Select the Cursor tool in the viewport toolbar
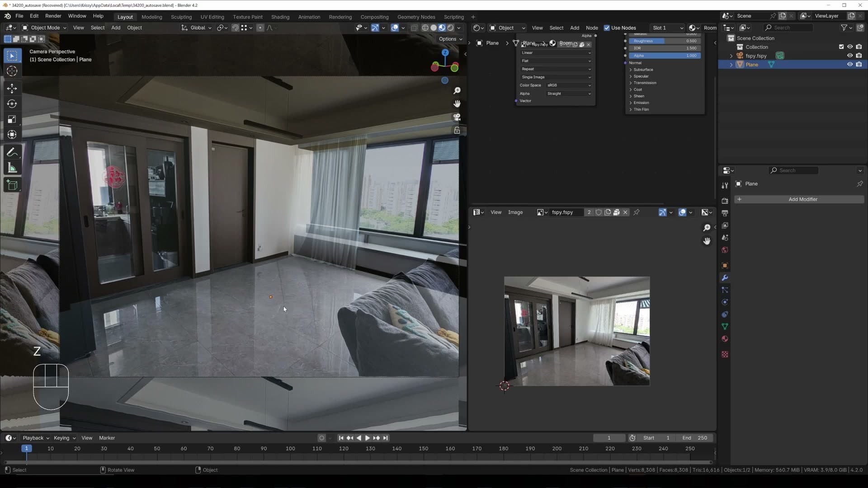This screenshot has height=488, width=868. (x=12, y=71)
